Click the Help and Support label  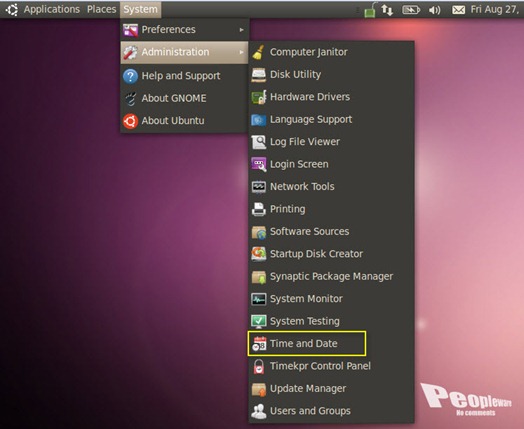click(181, 76)
